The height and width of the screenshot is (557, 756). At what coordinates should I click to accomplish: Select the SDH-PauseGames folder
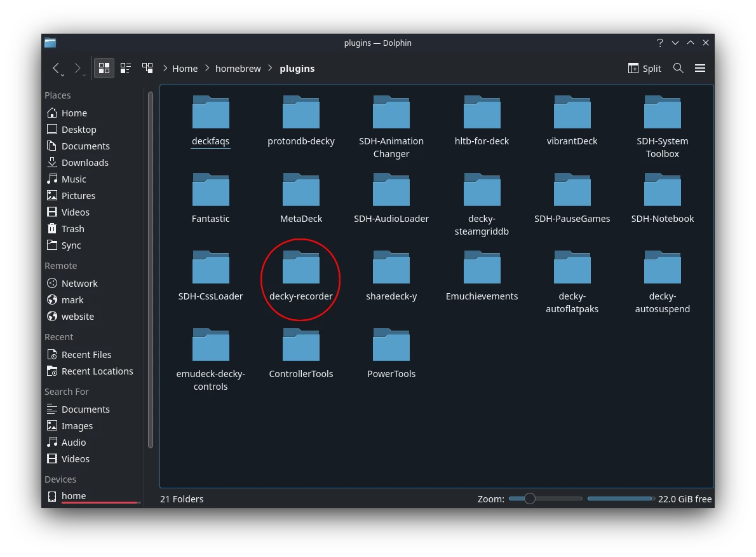[572, 198]
